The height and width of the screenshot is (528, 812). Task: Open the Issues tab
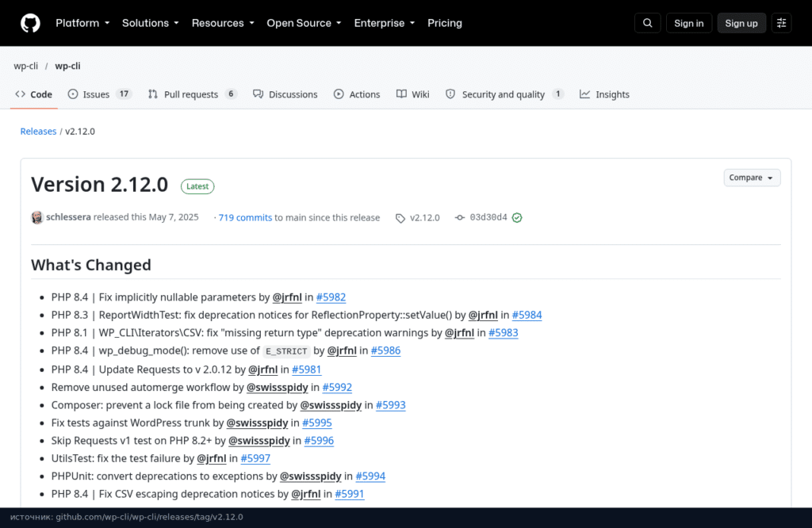(x=99, y=94)
